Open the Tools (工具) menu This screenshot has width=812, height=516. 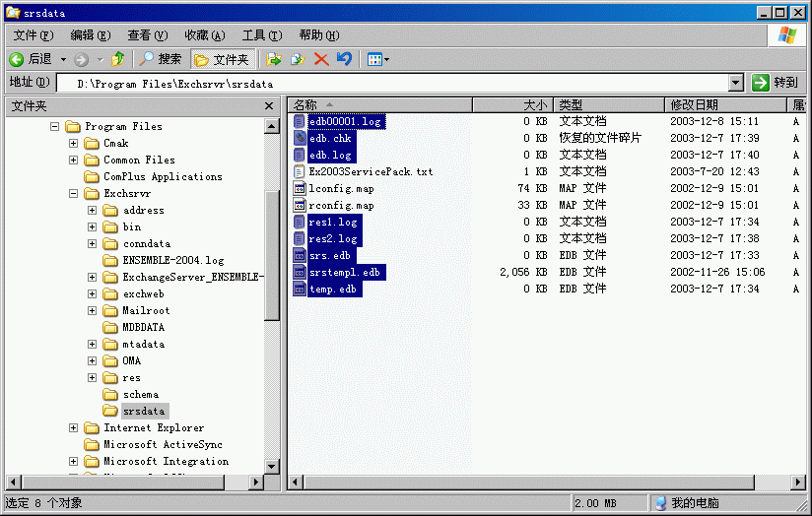261,34
